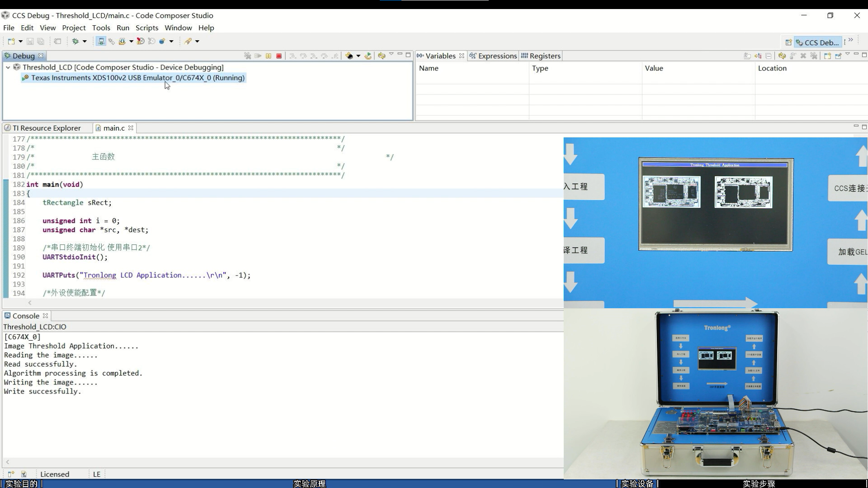Viewport: 868px width, 488px height.
Task: Collapse the Threshold_LCD debug tree node
Action: point(8,67)
